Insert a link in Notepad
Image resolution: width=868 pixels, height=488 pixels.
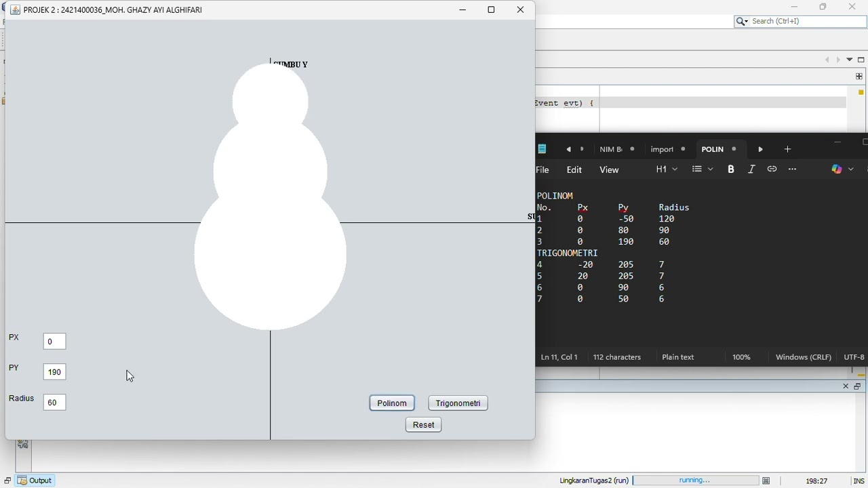(x=772, y=169)
